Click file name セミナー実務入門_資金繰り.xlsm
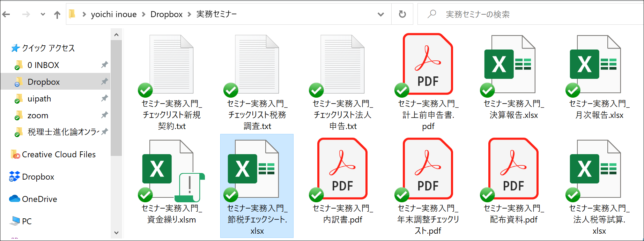 (172, 214)
